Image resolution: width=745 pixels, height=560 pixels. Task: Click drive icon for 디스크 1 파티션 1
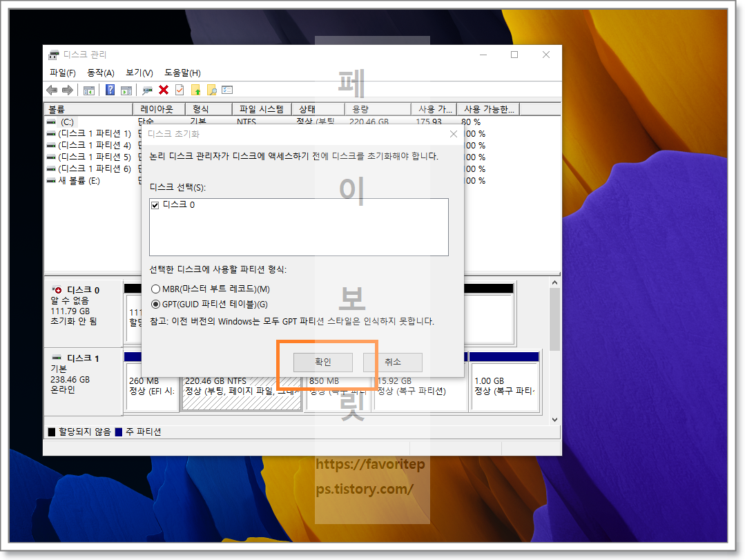point(51,134)
